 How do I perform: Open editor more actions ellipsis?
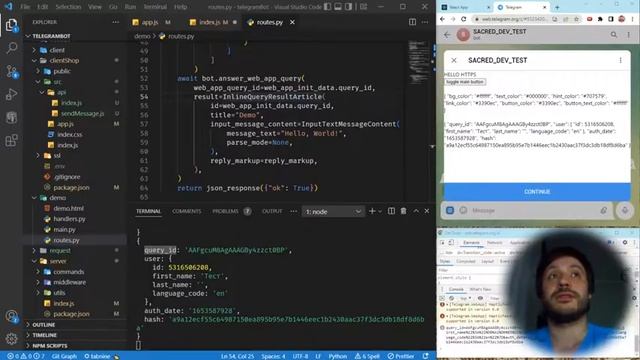[425, 22]
